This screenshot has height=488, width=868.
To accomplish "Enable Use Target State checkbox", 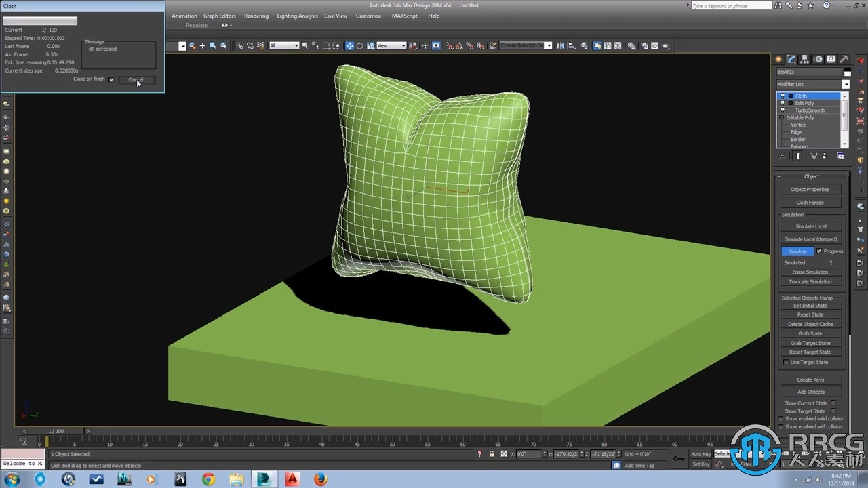I will pos(786,362).
